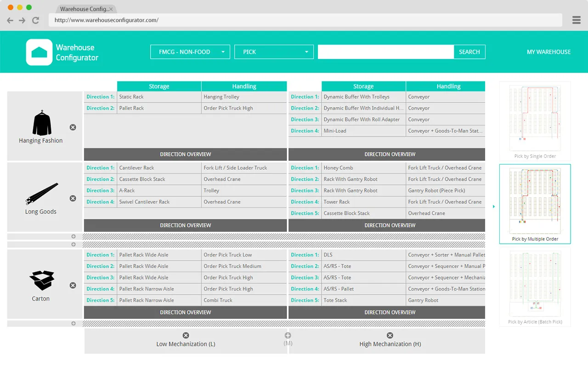Click the Long Goods bars icon

pos(41,194)
